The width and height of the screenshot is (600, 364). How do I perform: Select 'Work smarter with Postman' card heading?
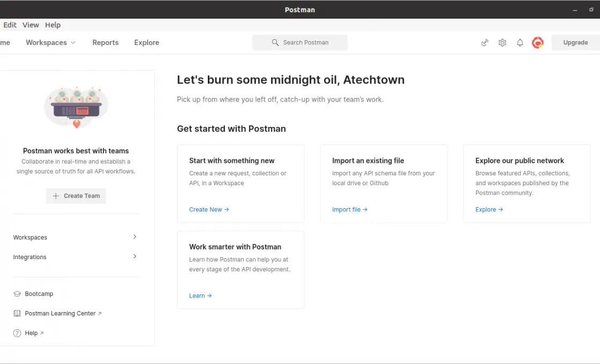[235, 247]
